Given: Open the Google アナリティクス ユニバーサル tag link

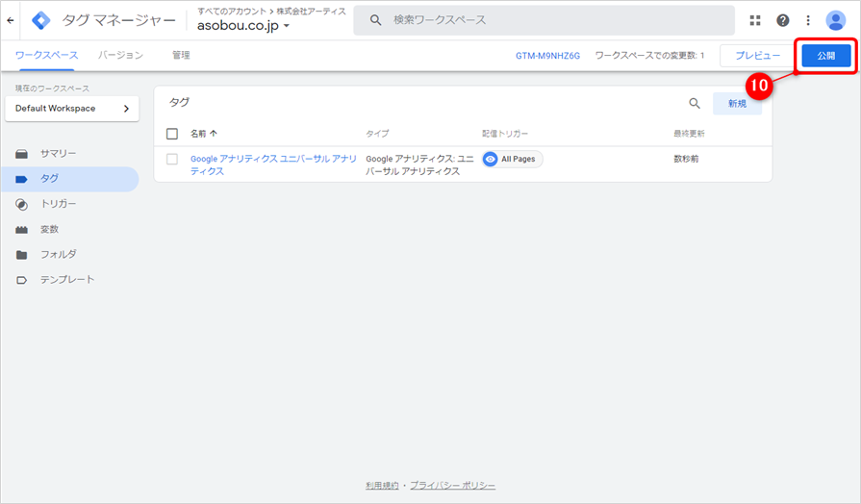Looking at the screenshot, I should click(273, 164).
